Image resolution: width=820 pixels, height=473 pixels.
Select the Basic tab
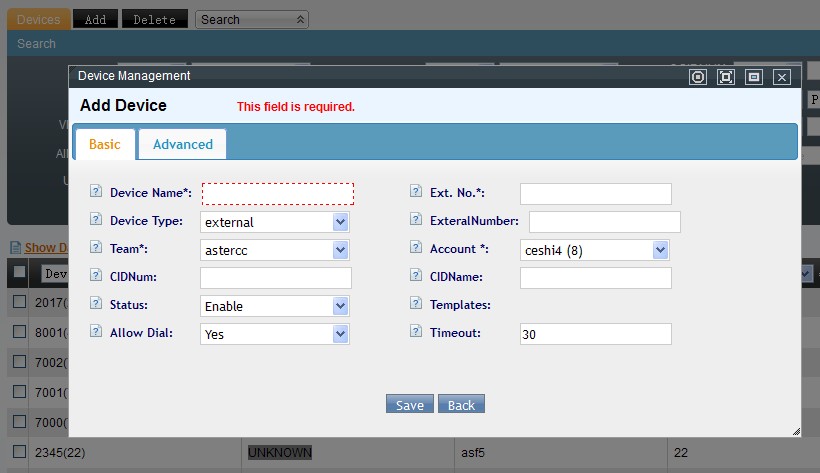[x=105, y=144]
